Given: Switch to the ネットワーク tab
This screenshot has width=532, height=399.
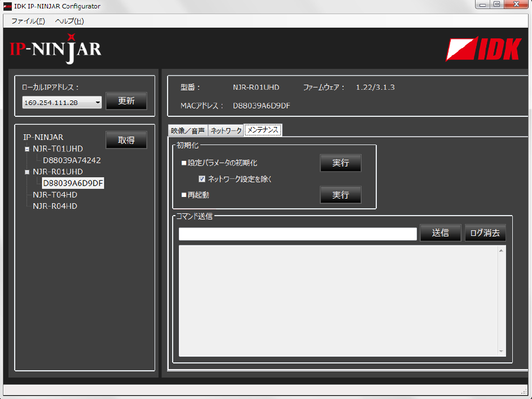Looking at the screenshot, I should 226,130.
